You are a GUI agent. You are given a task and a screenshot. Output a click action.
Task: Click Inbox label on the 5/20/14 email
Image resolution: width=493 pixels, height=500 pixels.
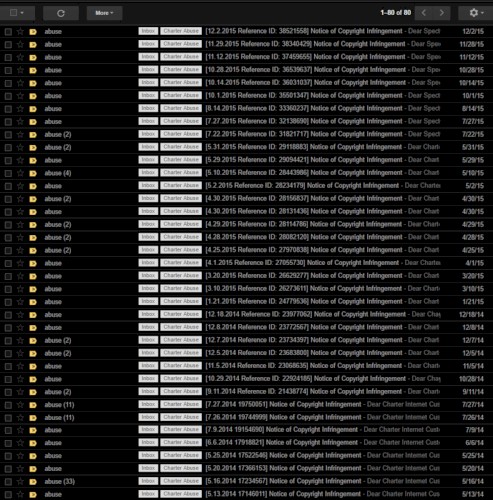(148, 468)
